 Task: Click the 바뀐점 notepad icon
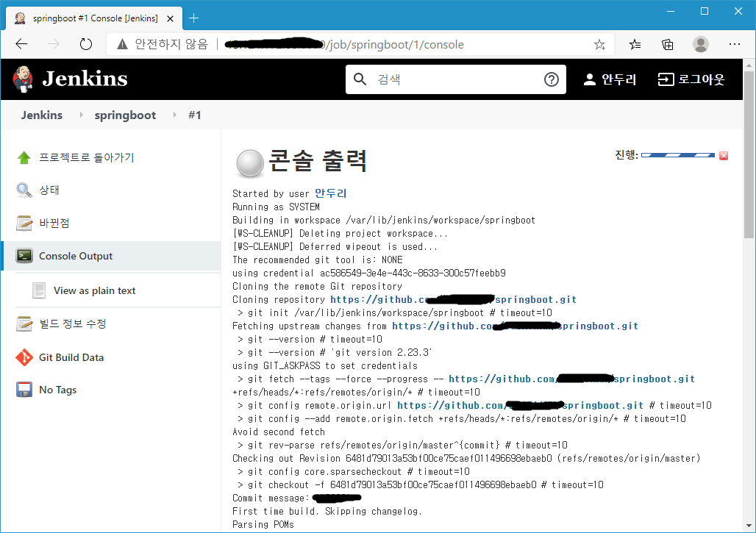[24, 223]
